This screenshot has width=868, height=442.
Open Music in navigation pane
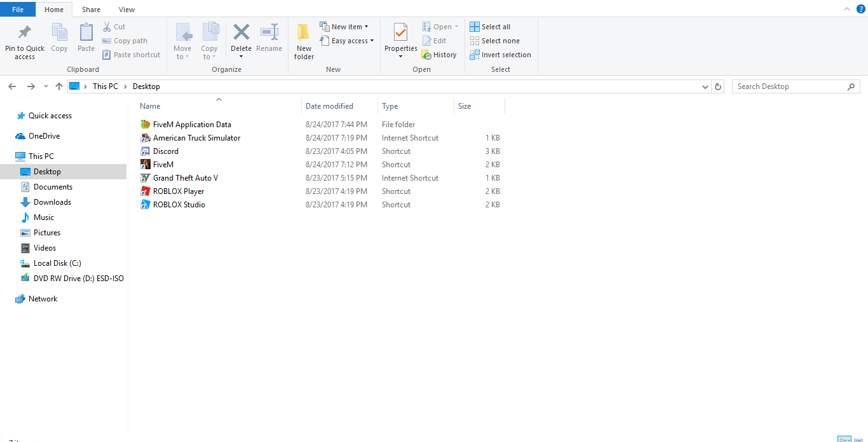point(44,218)
